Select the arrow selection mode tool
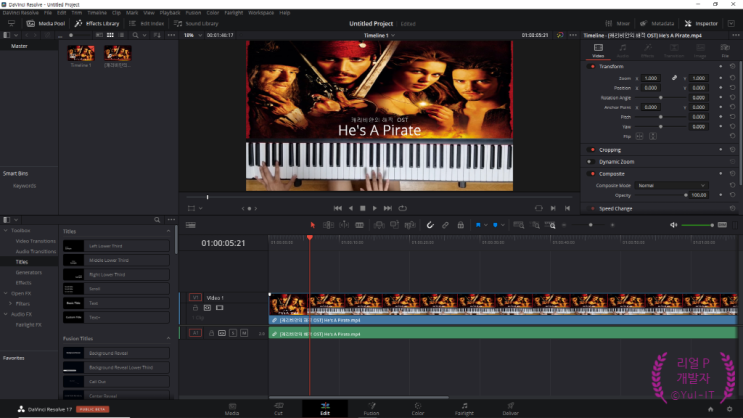Image resolution: width=743 pixels, height=418 pixels. (x=312, y=225)
